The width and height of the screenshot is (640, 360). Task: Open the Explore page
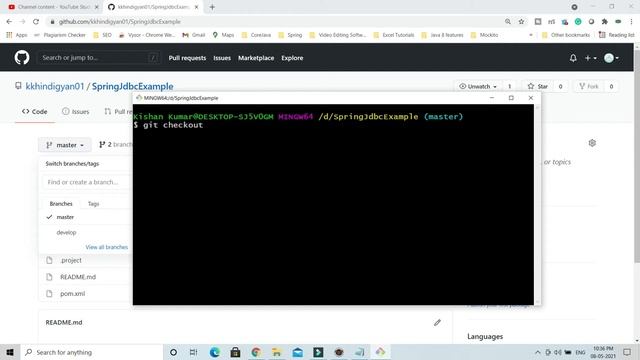(292, 58)
